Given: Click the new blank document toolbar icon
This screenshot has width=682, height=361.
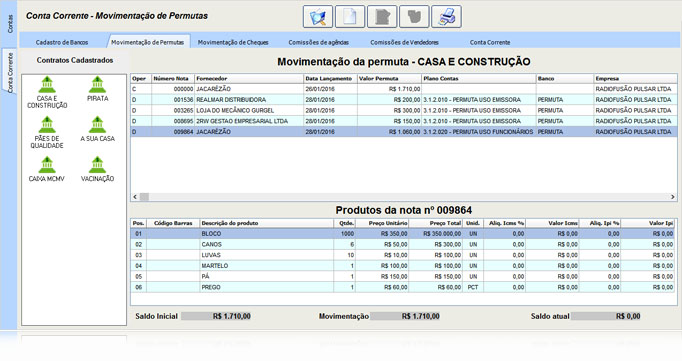Looking at the screenshot, I should (x=350, y=17).
